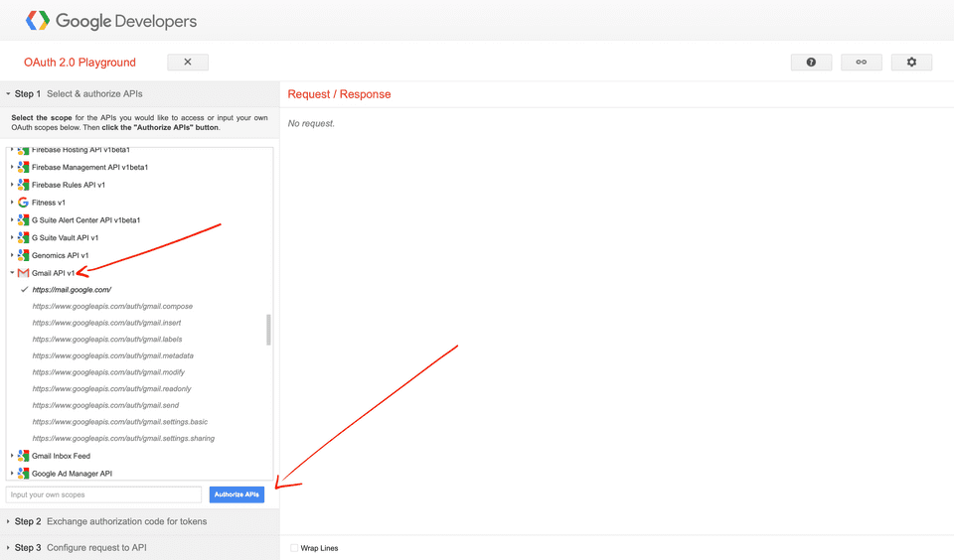
Task: Expand Gmail Inbox Feed
Action: (x=12, y=456)
